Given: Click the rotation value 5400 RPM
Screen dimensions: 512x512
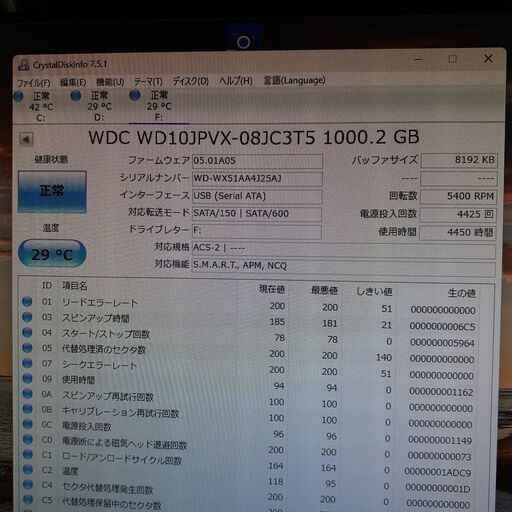Looking at the screenshot, I should tap(458, 196).
